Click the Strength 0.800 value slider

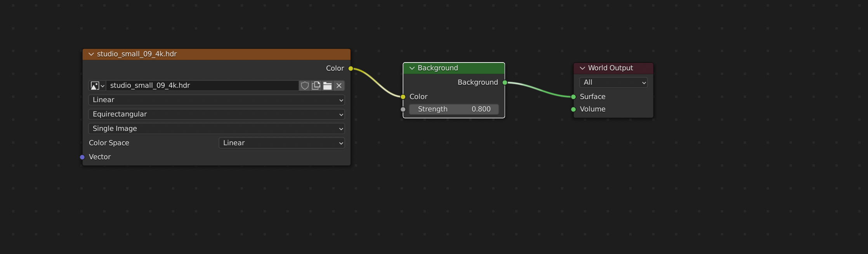coord(454,110)
